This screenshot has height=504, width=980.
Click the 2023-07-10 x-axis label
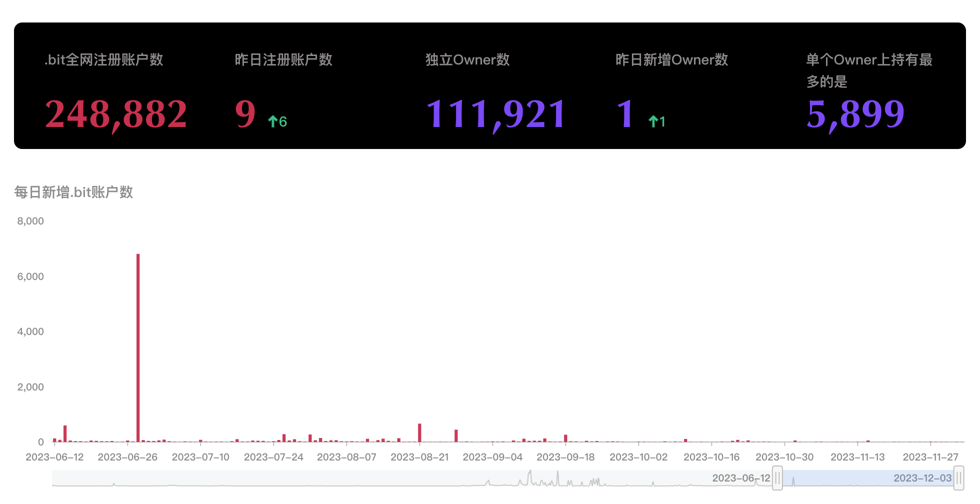coord(200,457)
